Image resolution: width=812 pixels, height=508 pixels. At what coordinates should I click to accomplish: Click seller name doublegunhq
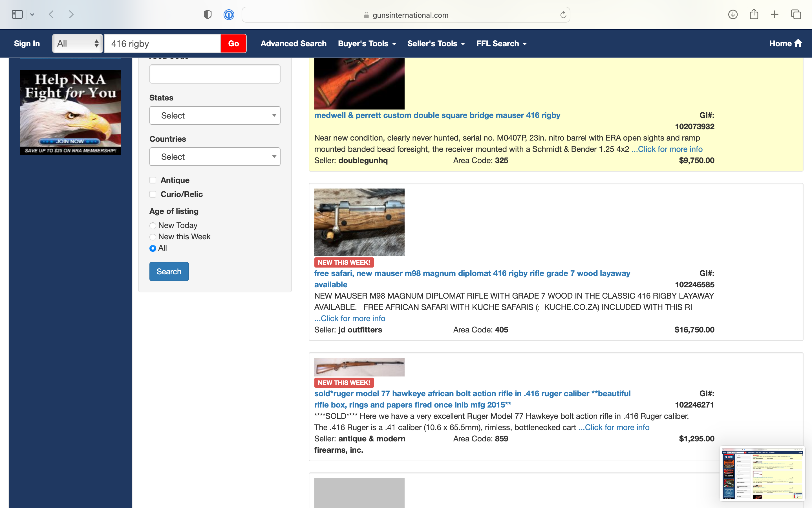(363, 161)
